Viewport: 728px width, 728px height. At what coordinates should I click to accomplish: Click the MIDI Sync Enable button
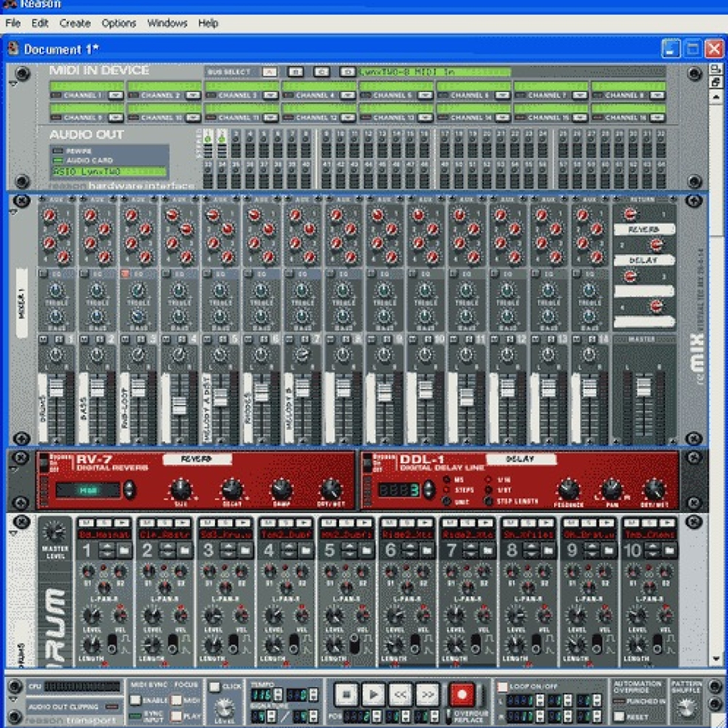pyautogui.click(x=135, y=700)
